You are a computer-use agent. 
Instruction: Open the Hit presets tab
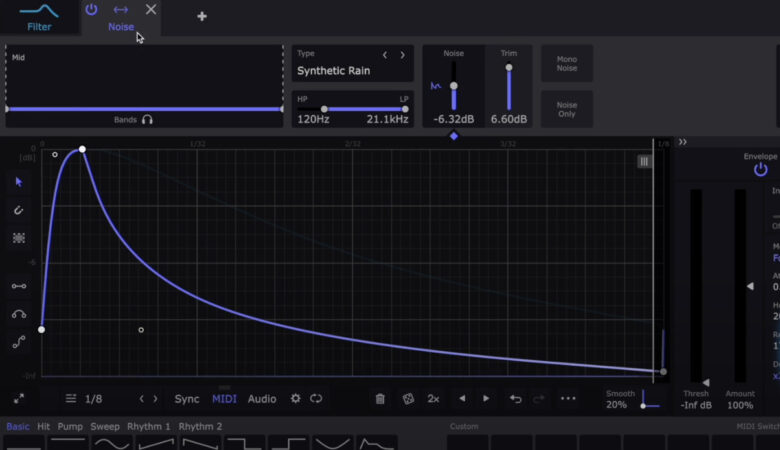(43, 427)
